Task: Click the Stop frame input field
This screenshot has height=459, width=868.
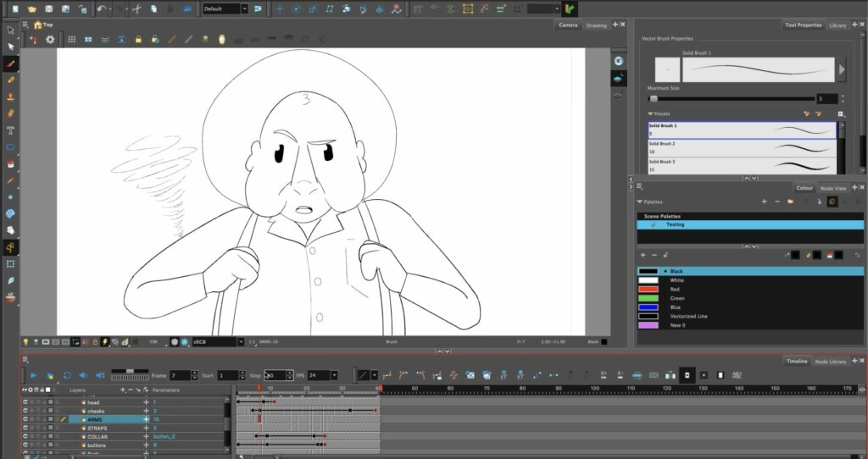Action: tap(275, 375)
